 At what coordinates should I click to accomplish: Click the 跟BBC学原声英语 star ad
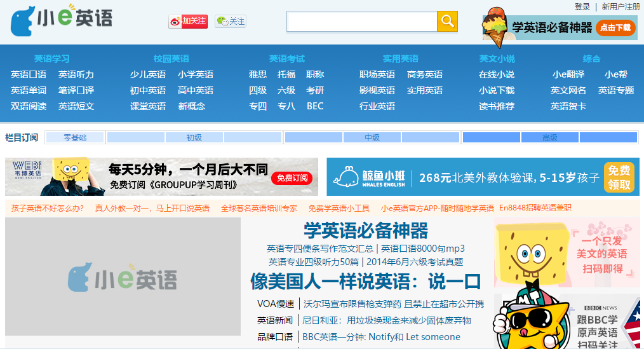(567, 322)
